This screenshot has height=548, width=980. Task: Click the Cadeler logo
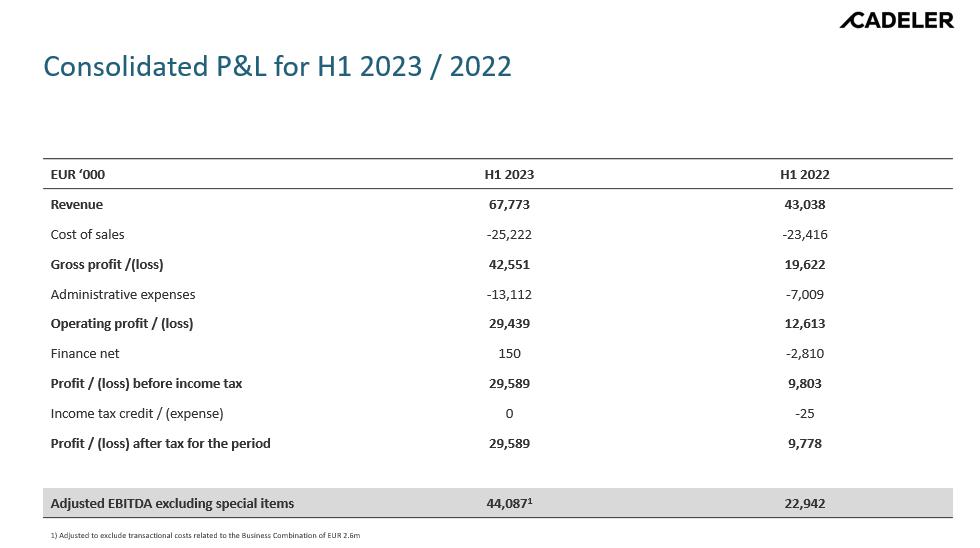coord(895,20)
